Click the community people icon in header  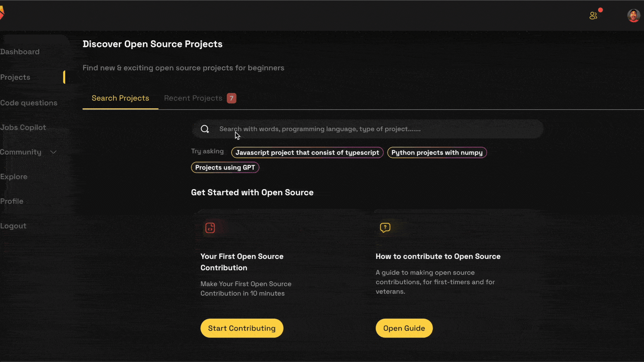pyautogui.click(x=593, y=16)
